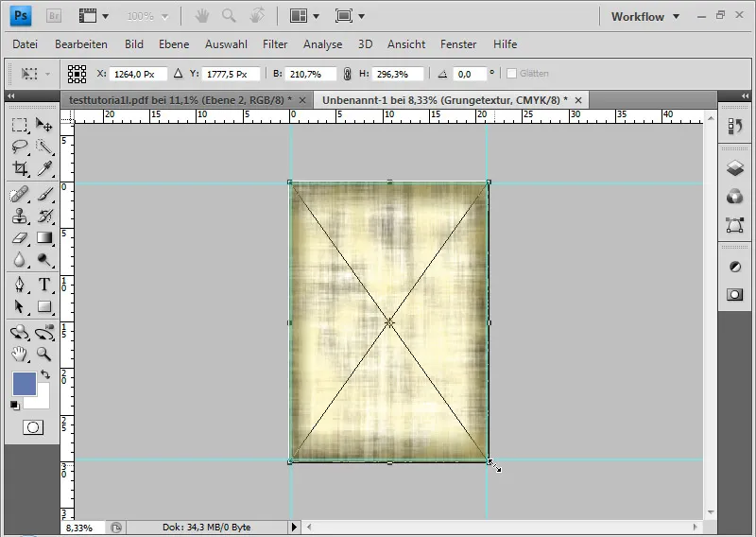Select the Eraser tool
The image size is (756, 537).
point(19,238)
